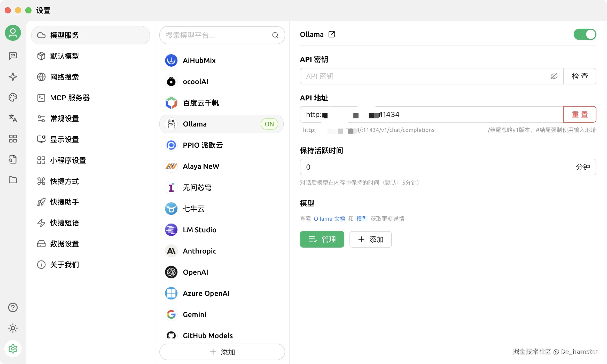Open 默认模型 settings section
The image size is (607, 364).
[x=64, y=56]
